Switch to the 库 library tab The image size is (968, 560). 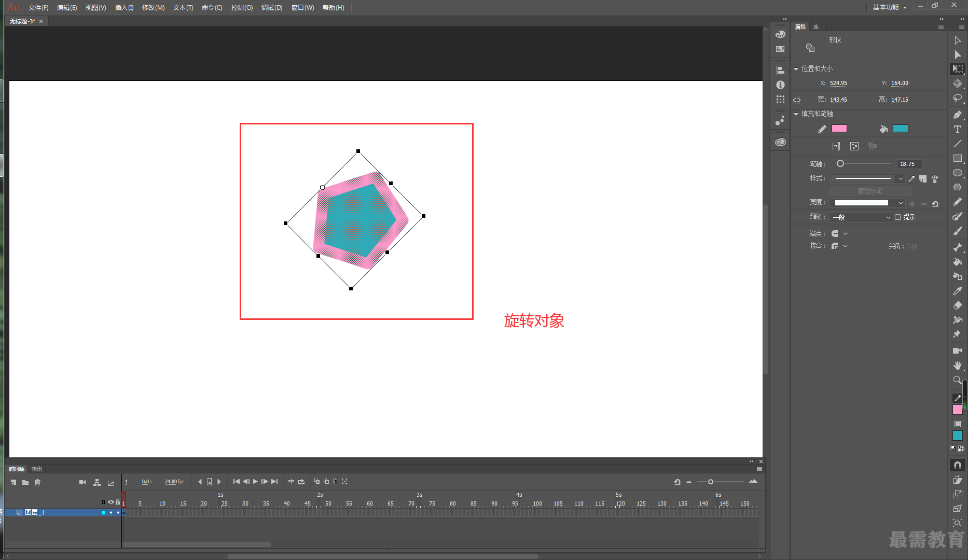pyautogui.click(x=816, y=27)
